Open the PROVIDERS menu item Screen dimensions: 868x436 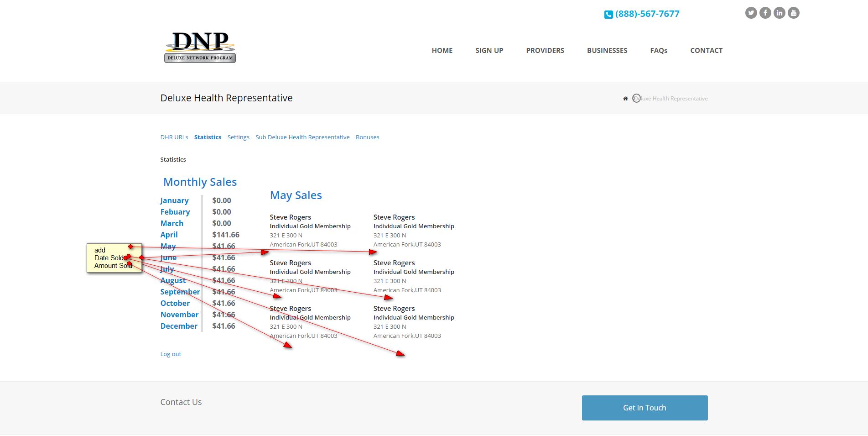pos(545,51)
